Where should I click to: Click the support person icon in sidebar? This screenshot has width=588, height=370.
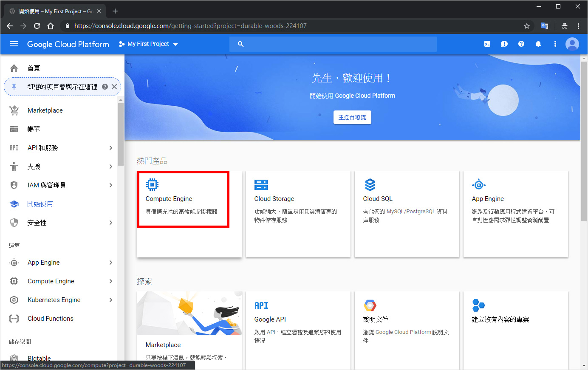click(14, 167)
